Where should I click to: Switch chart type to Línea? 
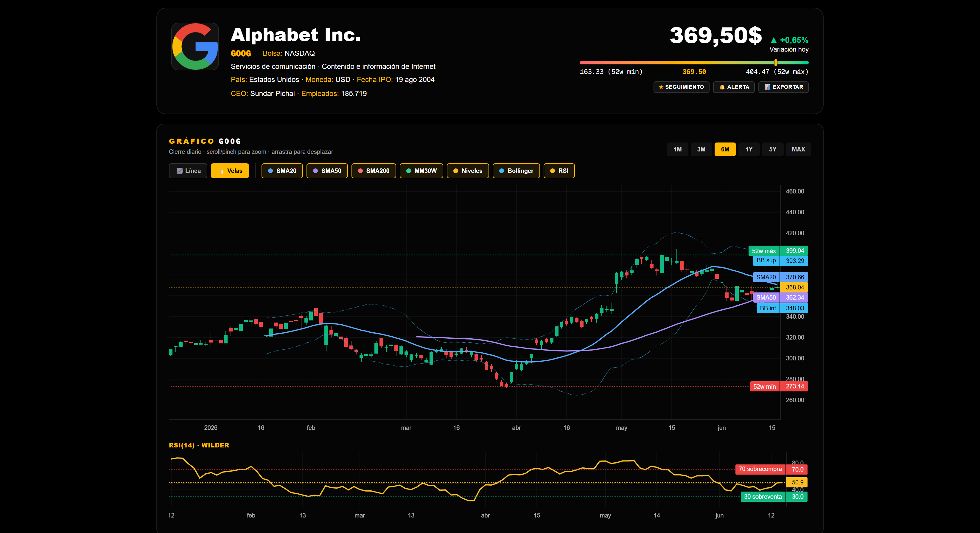(x=188, y=171)
